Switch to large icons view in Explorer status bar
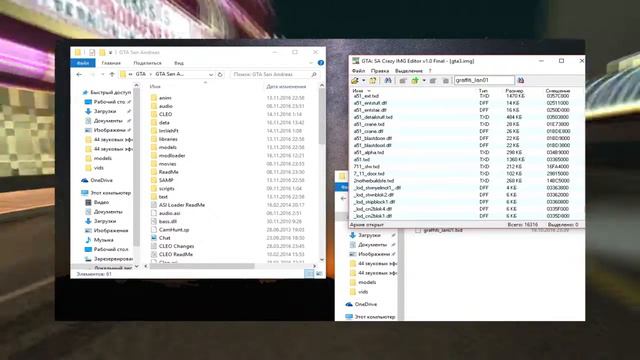 (319, 273)
